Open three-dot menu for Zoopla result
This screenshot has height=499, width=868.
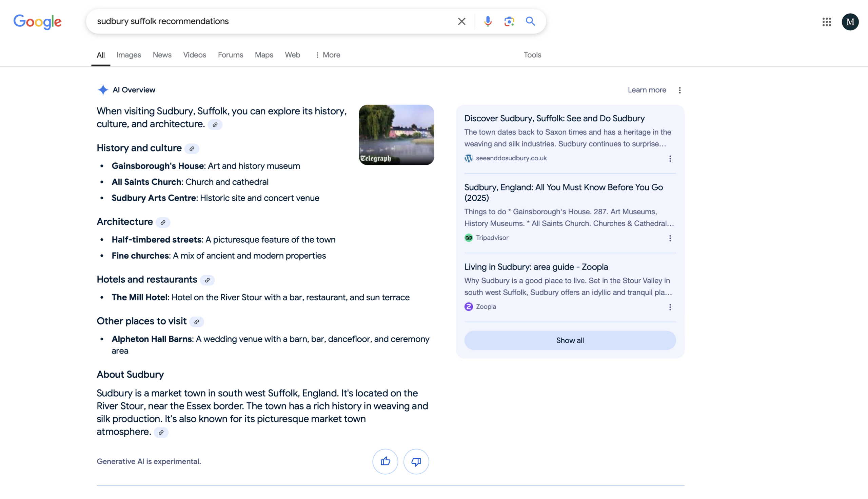(x=670, y=307)
